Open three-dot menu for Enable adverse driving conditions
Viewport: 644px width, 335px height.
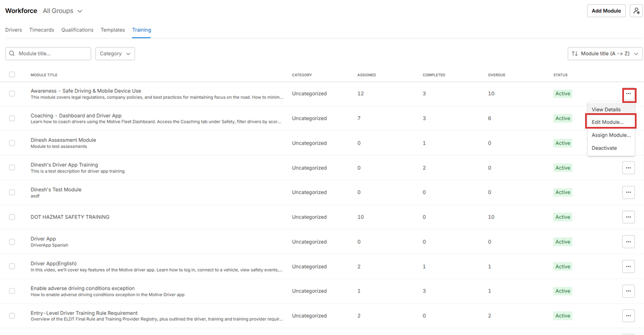(629, 291)
